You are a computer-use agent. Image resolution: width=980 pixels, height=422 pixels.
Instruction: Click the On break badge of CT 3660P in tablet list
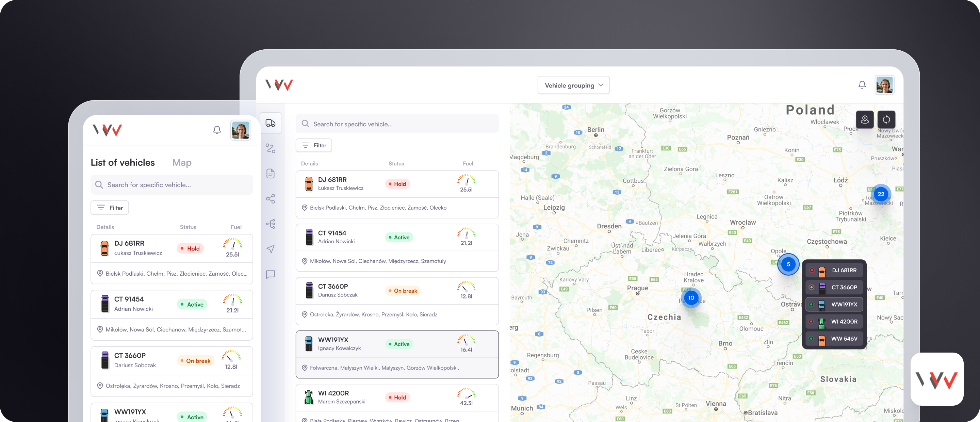pos(403,291)
